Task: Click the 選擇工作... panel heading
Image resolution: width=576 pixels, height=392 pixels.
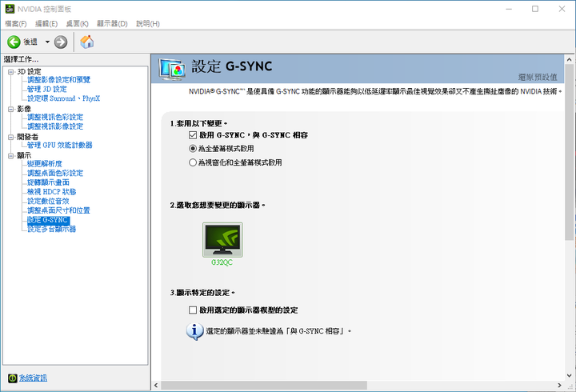Action: point(21,59)
